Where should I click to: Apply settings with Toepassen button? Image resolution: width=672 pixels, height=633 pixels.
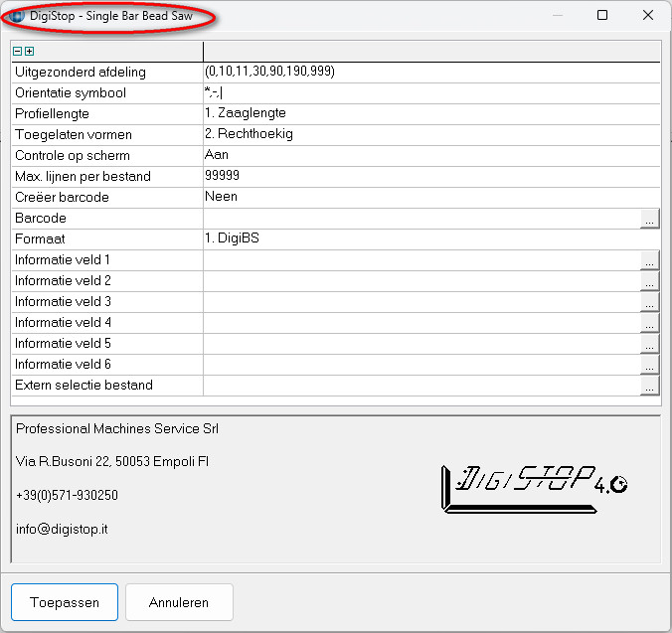(x=65, y=602)
